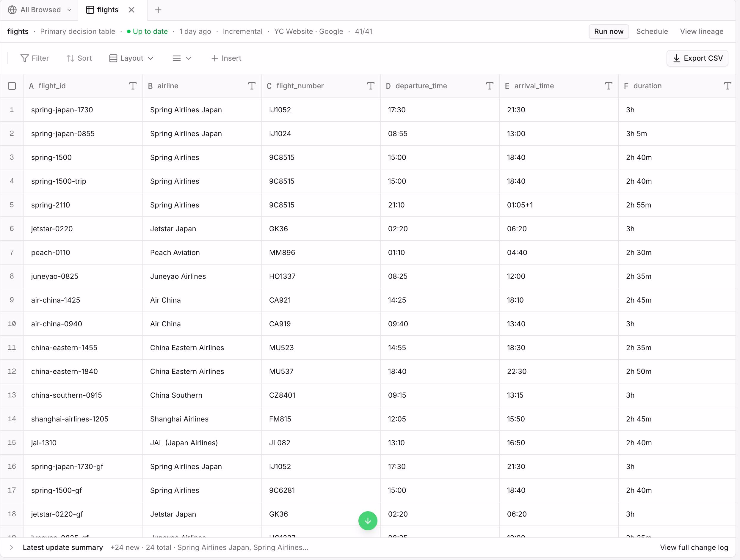Viewport: 740px width, 560px height.
Task: Click the flights table title
Action: pyautogui.click(x=18, y=32)
